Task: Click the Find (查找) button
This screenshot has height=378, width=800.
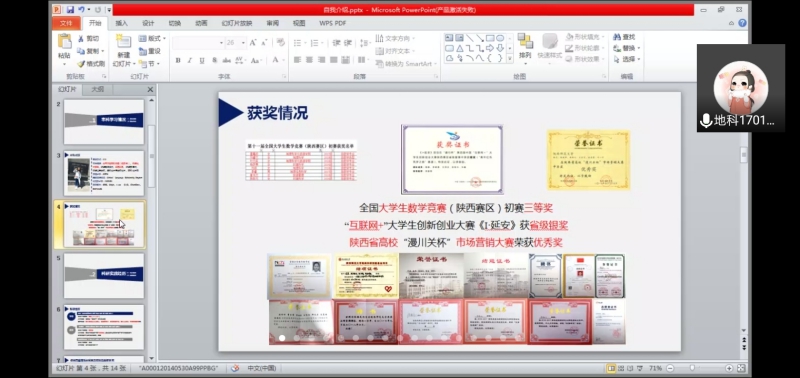Action: (x=624, y=37)
